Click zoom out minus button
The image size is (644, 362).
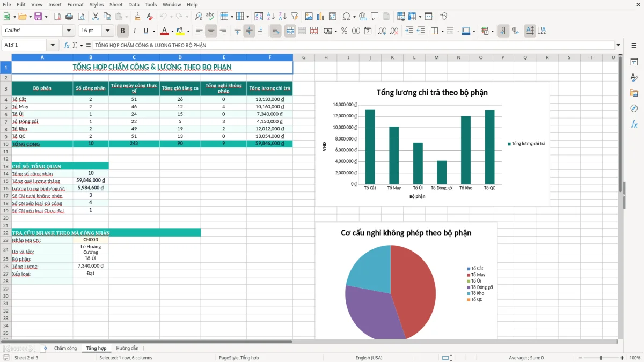pyautogui.click(x=580, y=358)
